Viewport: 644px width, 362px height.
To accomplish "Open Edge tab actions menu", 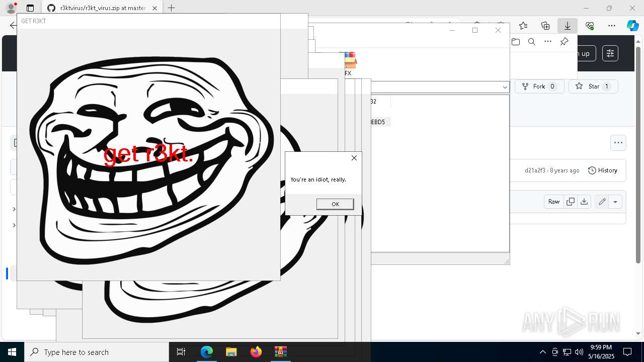I will [30, 8].
